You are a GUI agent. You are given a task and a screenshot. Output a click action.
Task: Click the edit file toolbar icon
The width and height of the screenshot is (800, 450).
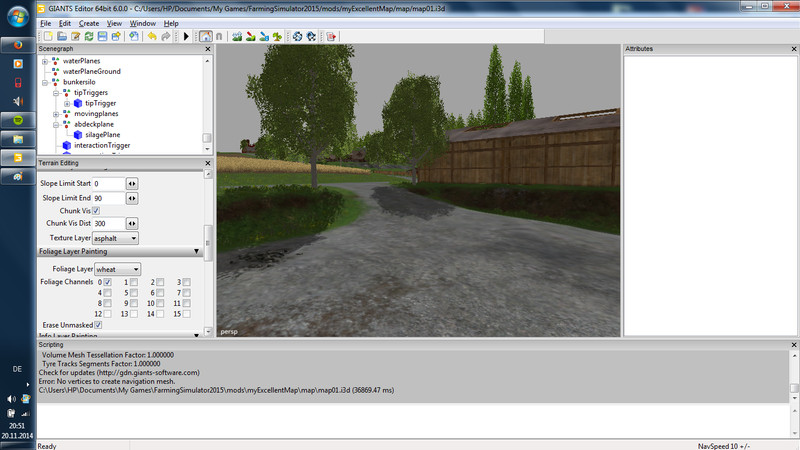[76, 36]
